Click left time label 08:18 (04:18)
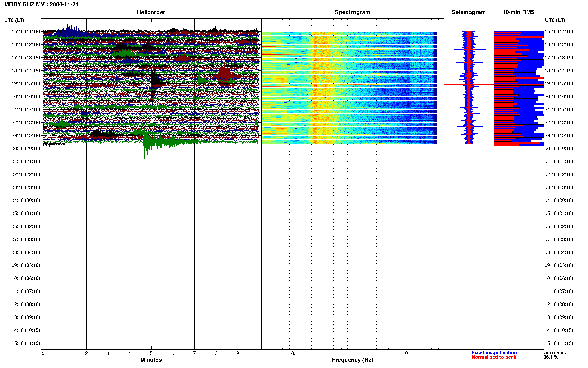 click(26, 252)
